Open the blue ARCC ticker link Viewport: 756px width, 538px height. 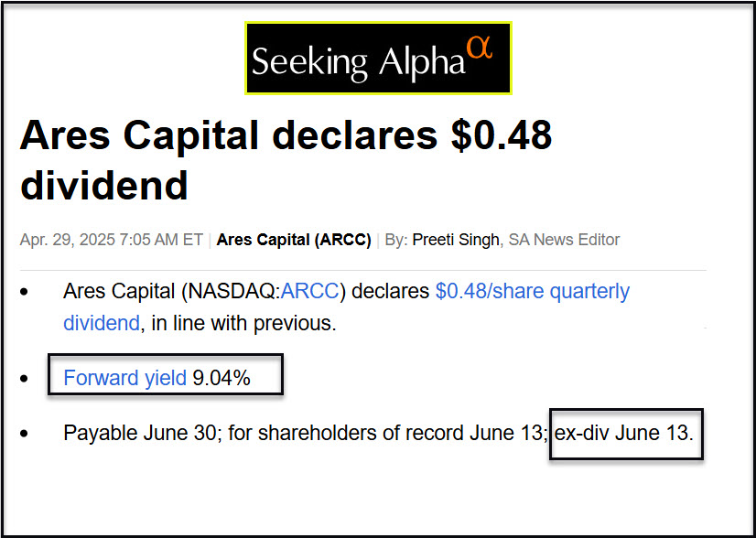[x=310, y=292]
